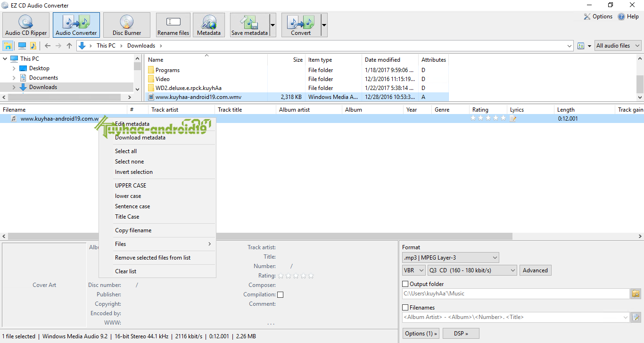Go up one folder level
The height and width of the screenshot is (343, 644).
pyautogui.click(x=69, y=46)
